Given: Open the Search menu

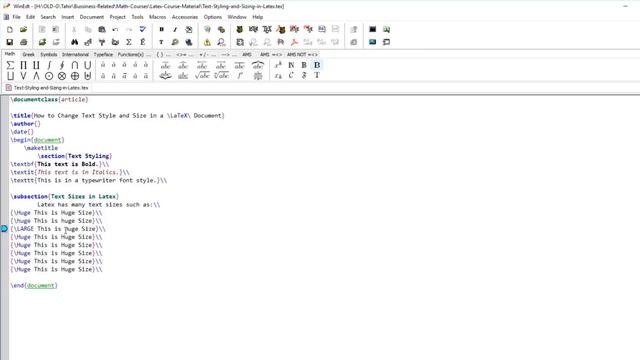Looking at the screenshot, I should point(48,17).
